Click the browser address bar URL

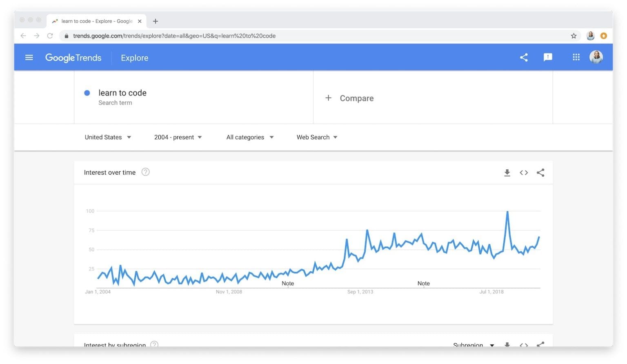coord(174,36)
